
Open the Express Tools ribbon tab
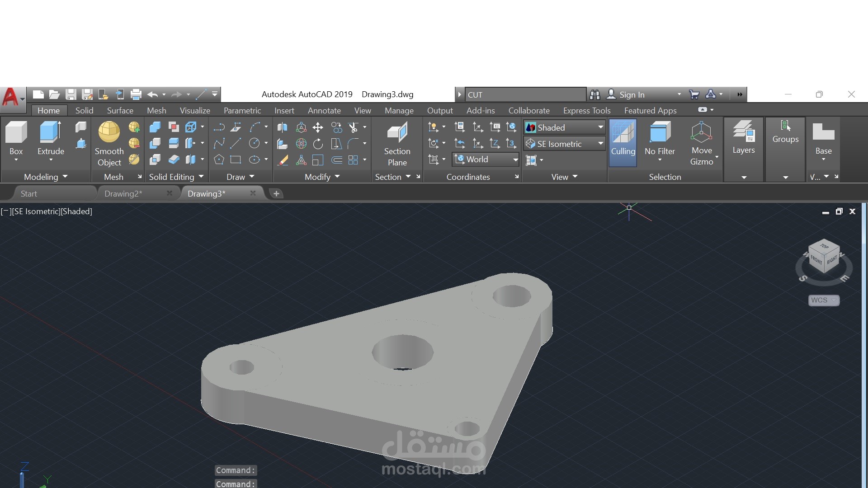587,110
